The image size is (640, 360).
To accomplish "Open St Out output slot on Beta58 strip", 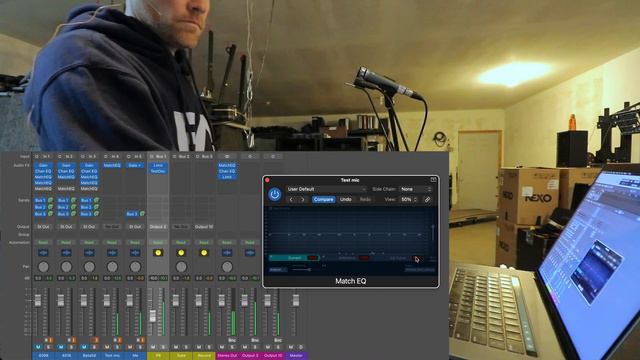I will (x=89, y=227).
